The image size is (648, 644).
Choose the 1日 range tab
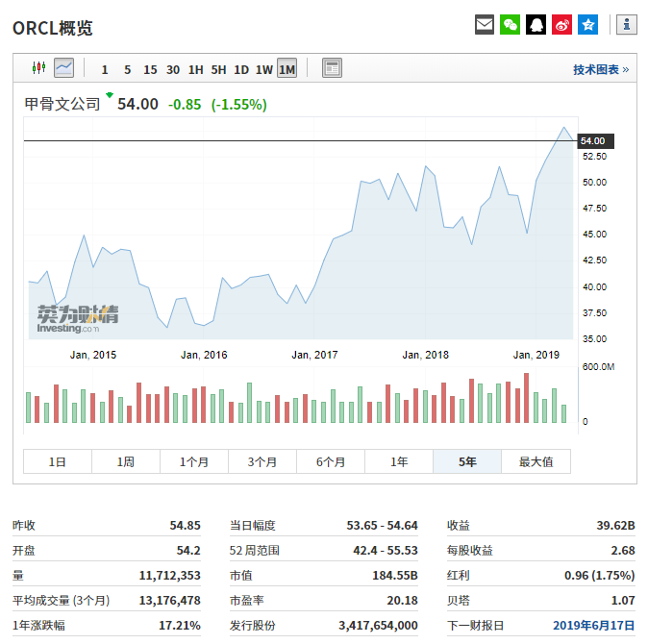point(58,461)
